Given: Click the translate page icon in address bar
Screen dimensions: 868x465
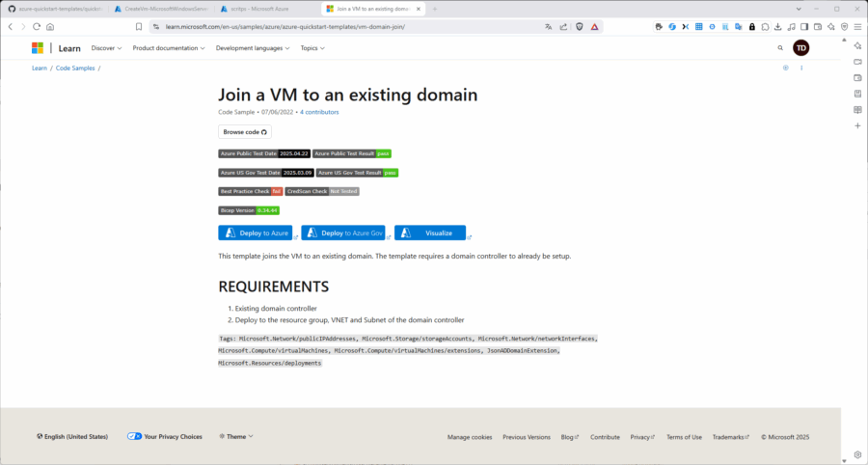Looking at the screenshot, I should coord(548,27).
